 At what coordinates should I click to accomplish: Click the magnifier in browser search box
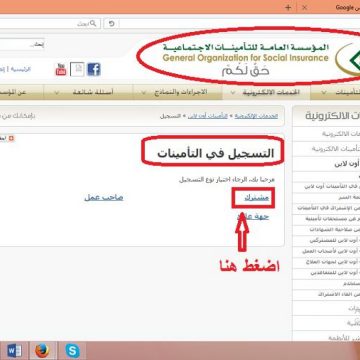93,23
